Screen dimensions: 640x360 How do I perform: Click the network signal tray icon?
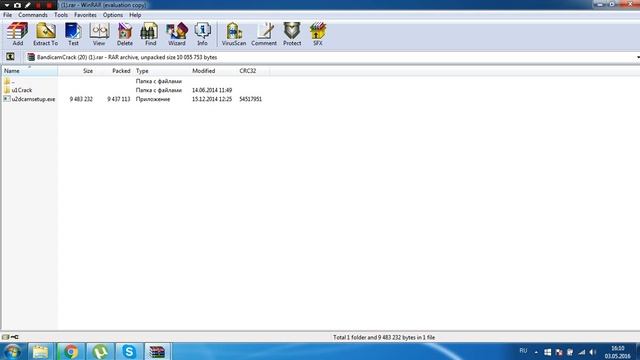(582, 352)
